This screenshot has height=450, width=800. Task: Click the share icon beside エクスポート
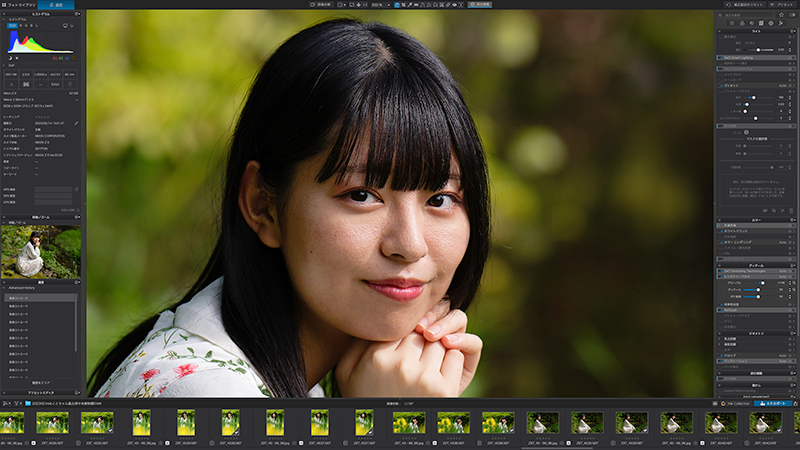point(795,404)
